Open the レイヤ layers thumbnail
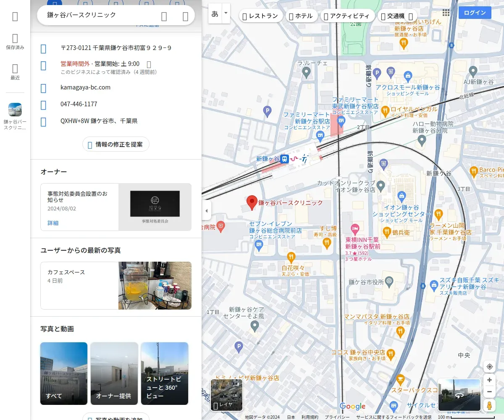This screenshot has width=504, height=420. pyautogui.click(x=227, y=395)
